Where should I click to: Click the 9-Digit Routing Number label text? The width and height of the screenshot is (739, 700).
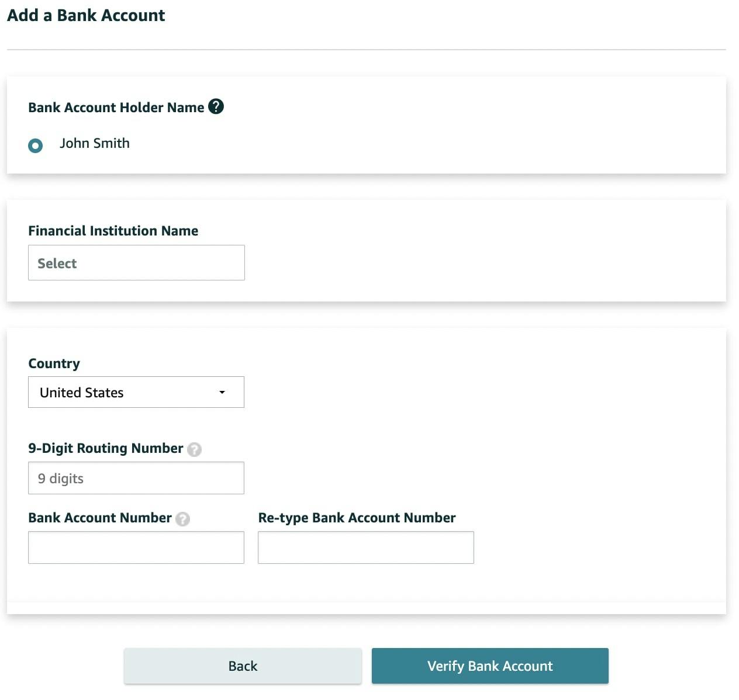click(105, 448)
